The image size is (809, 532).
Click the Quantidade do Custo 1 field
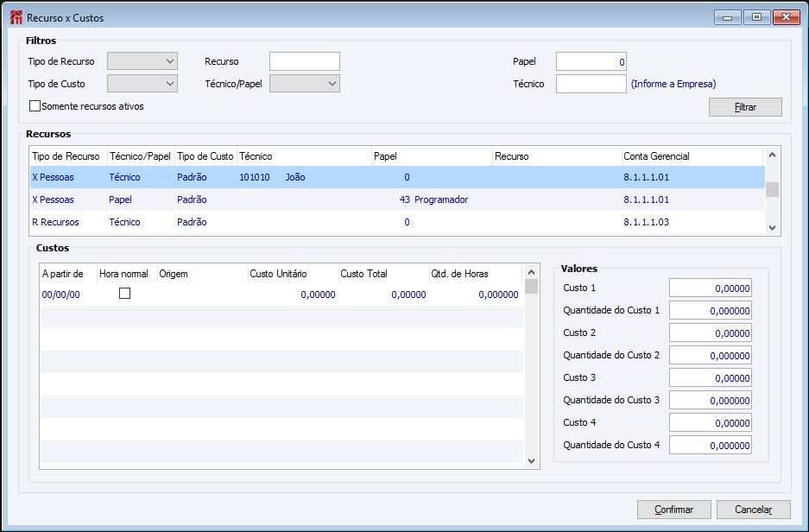pyautogui.click(x=711, y=311)
